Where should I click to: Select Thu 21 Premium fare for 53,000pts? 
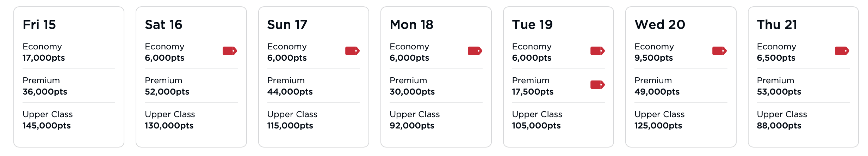779,86
